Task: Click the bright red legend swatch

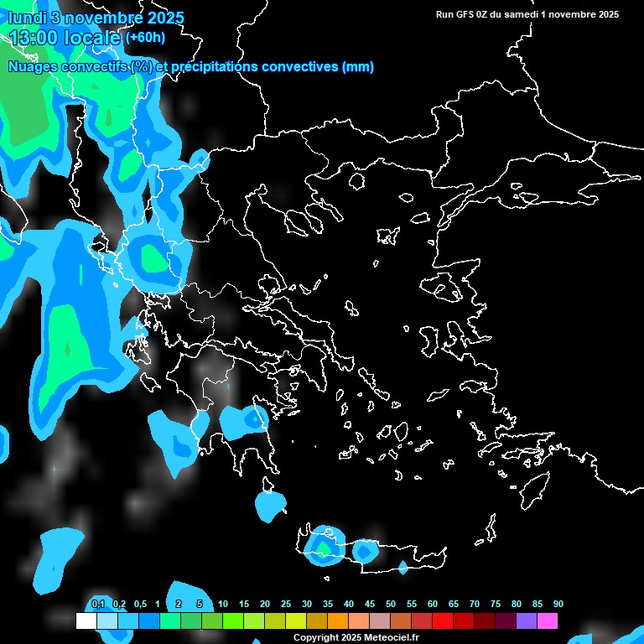Action: click(442, 621)
